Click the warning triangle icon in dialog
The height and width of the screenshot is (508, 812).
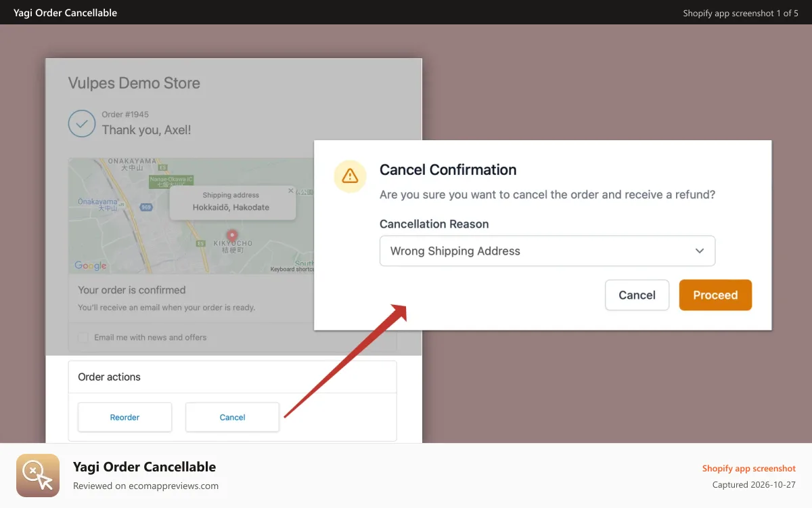(x=350, y=177)
